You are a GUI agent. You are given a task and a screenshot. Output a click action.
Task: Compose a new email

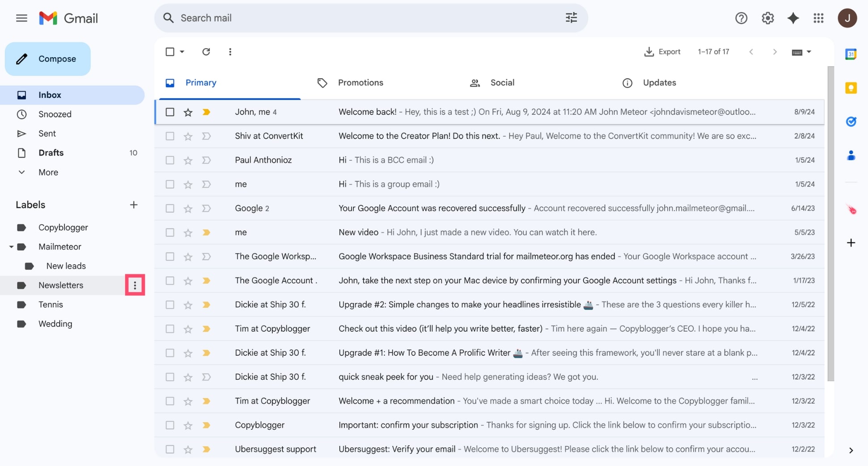click(x=48, y=59)
